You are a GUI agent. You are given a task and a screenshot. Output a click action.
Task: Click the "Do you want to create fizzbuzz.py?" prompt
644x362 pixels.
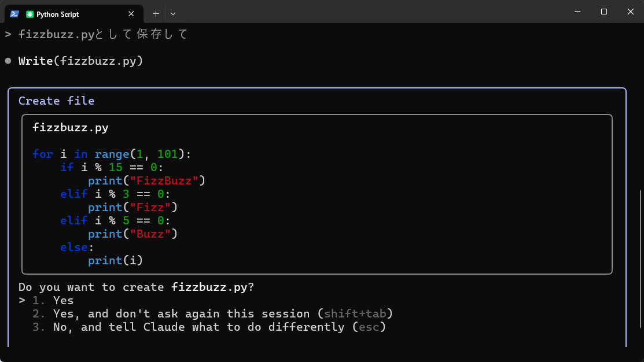[136, 287]
